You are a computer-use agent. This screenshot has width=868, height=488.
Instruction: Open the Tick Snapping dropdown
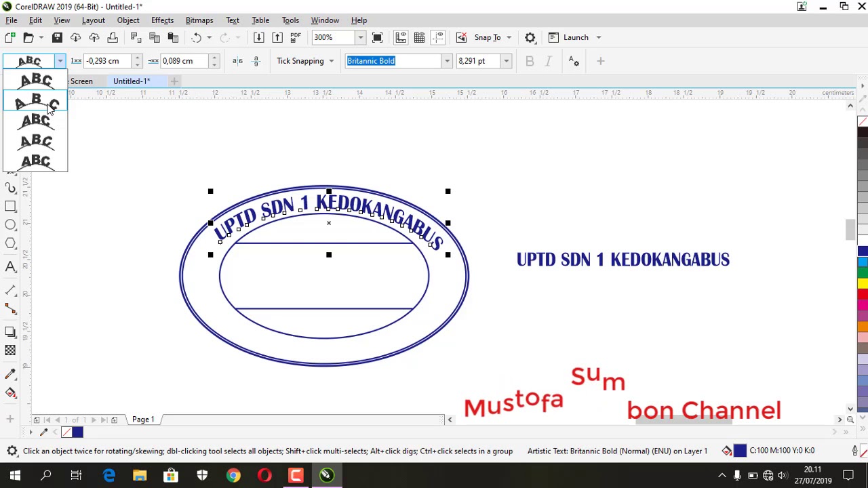click(305, 61)
